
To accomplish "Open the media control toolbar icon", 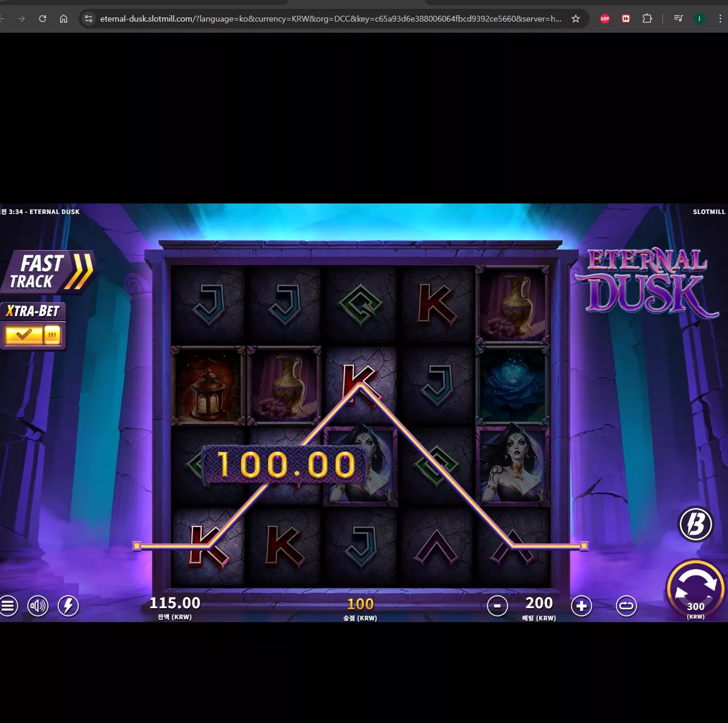I will pos(678,19).
